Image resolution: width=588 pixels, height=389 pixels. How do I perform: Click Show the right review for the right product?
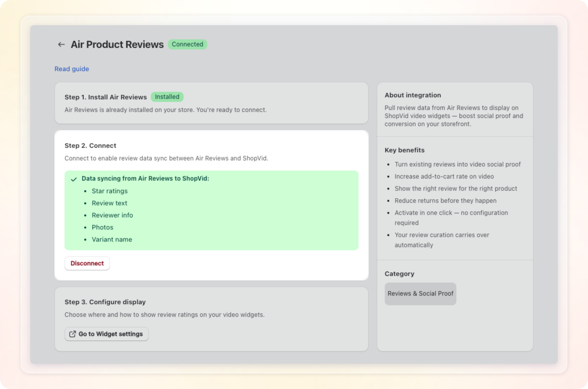click(456, 188)
